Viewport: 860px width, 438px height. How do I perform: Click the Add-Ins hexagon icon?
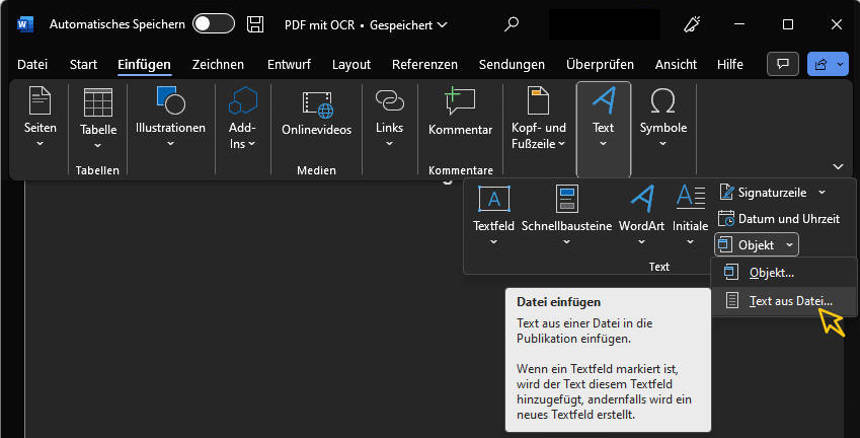pos(242,101)
